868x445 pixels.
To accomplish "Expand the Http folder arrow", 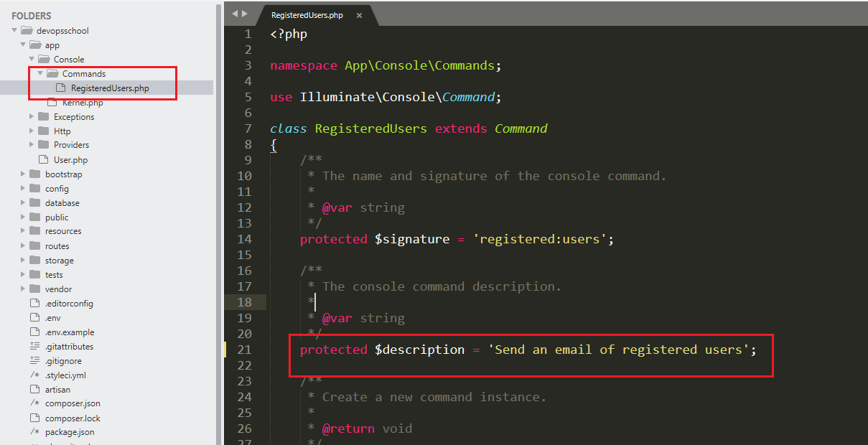I will tap(32, 131).
